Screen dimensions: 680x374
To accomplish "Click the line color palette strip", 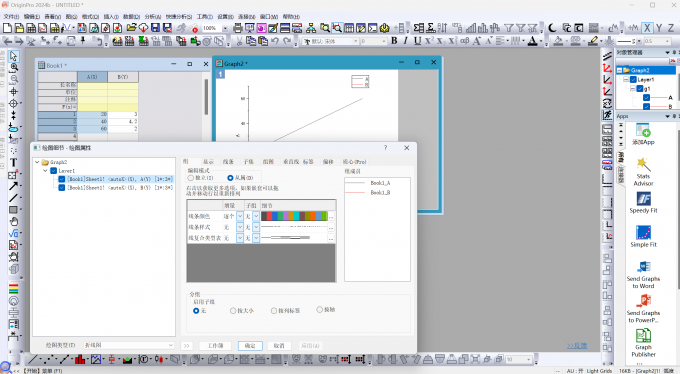I will [x=294, y=216].
